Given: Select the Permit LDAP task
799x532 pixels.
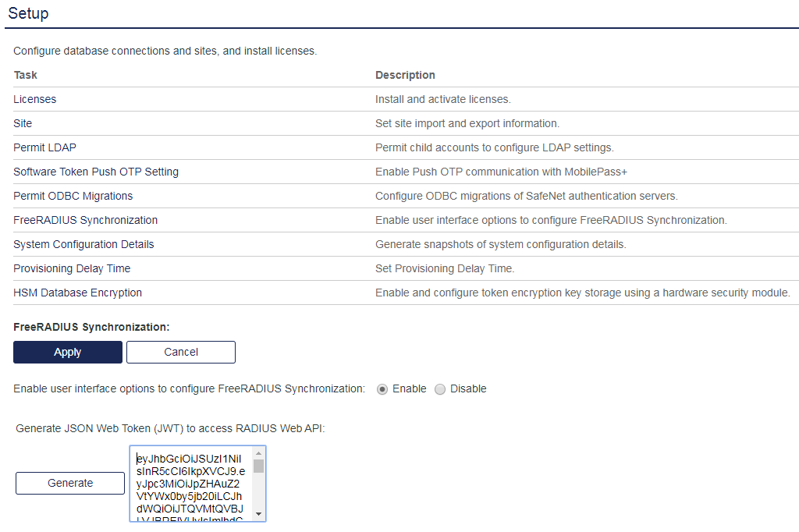Looking at the screenshot, I should click(44, 147).
